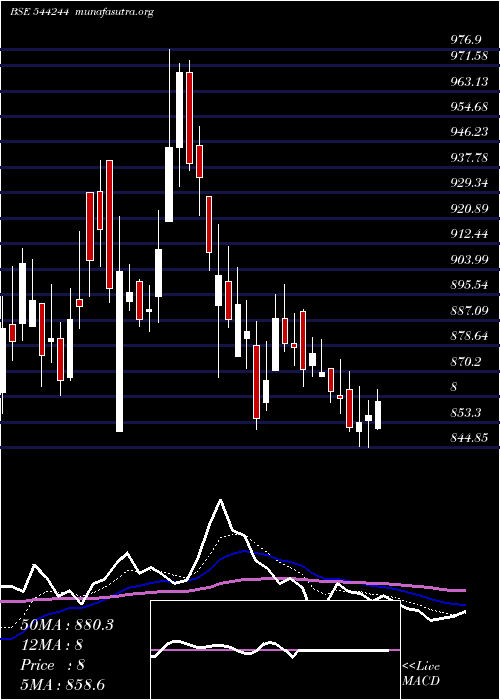The width and height of the screenshot is (500, 700).
Task: Click the munafasutra.org source text
Action: pyautogui.click(x=115, y=12)
